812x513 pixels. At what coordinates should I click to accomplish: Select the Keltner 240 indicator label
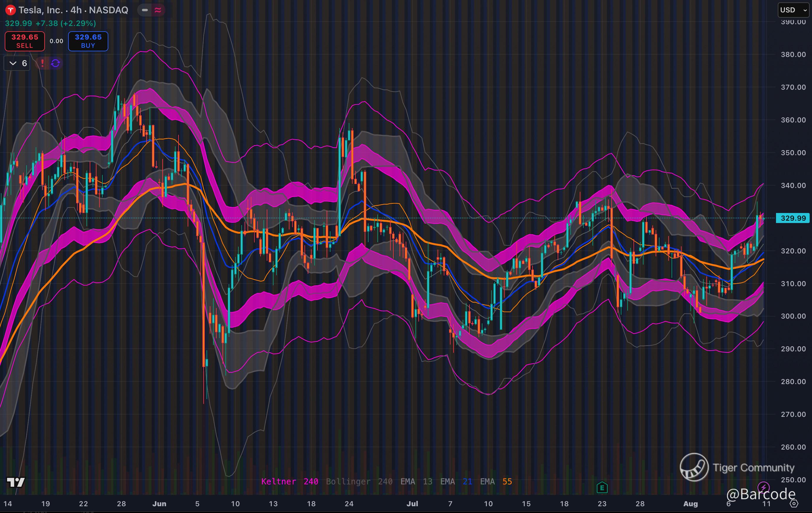(289, 481)
